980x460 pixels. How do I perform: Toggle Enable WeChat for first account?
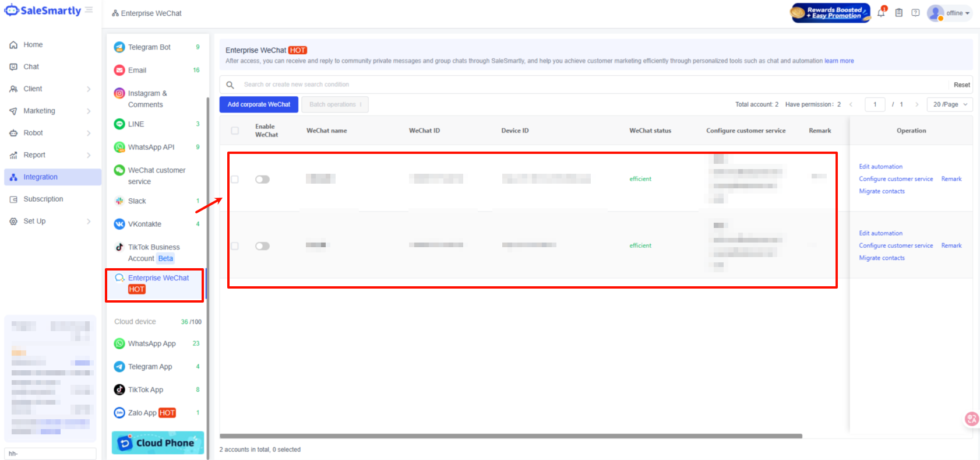262,179
